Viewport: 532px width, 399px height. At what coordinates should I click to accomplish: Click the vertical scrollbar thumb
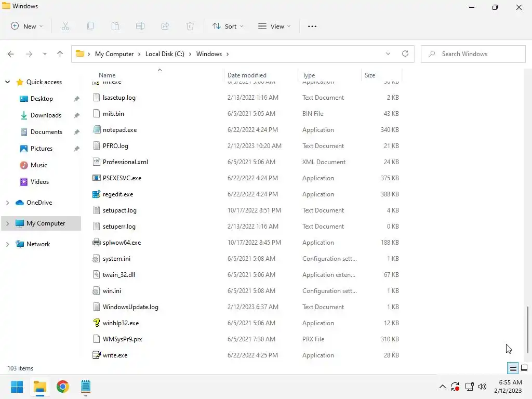click(528, 329)
